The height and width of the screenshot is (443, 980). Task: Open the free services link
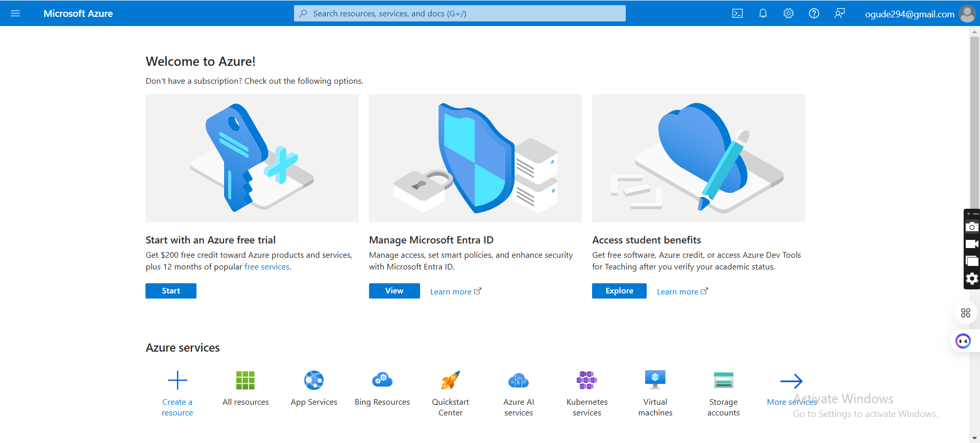click(267, 267)
